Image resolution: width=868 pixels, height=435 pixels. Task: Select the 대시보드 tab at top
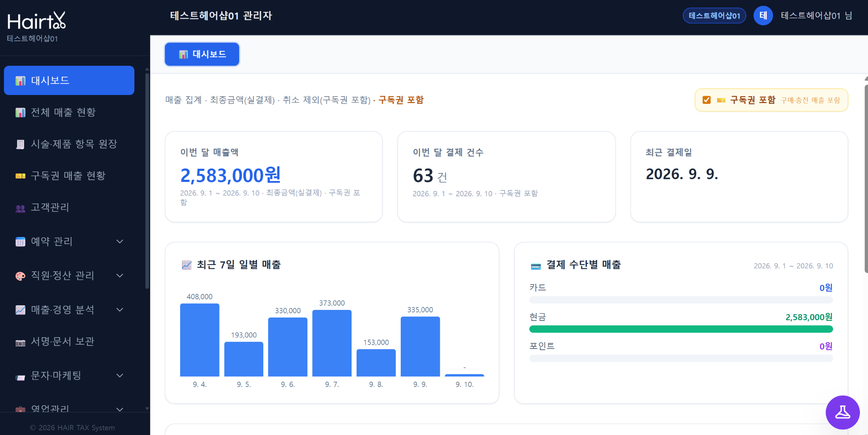(202, 54)
